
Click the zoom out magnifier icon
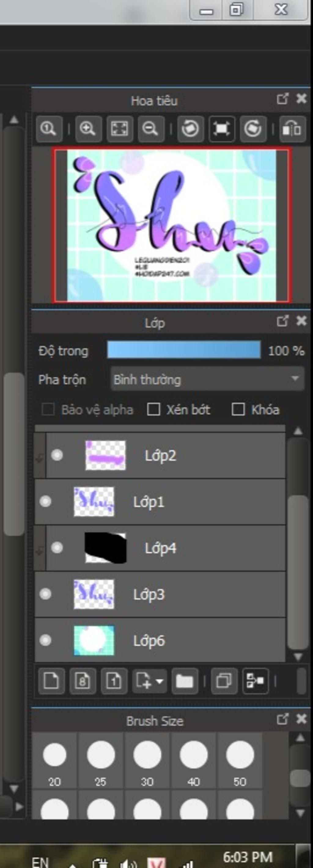pyautogui.click(x=151, y=129)
